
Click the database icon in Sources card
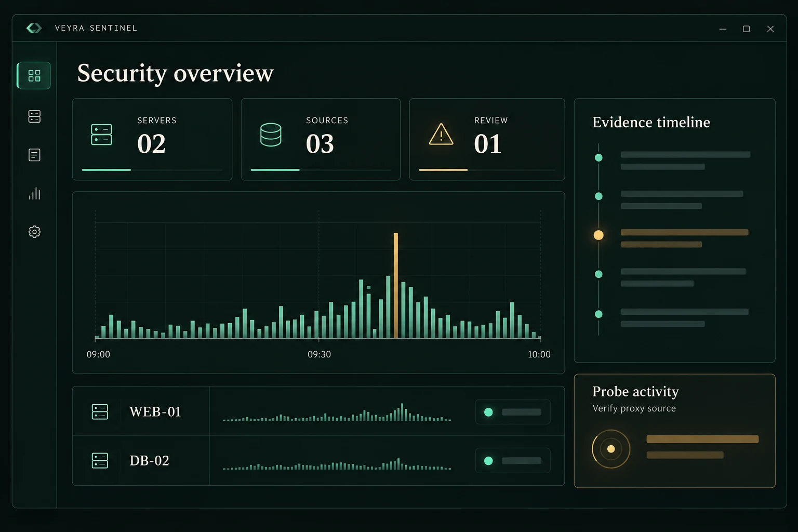coord(271,135)
